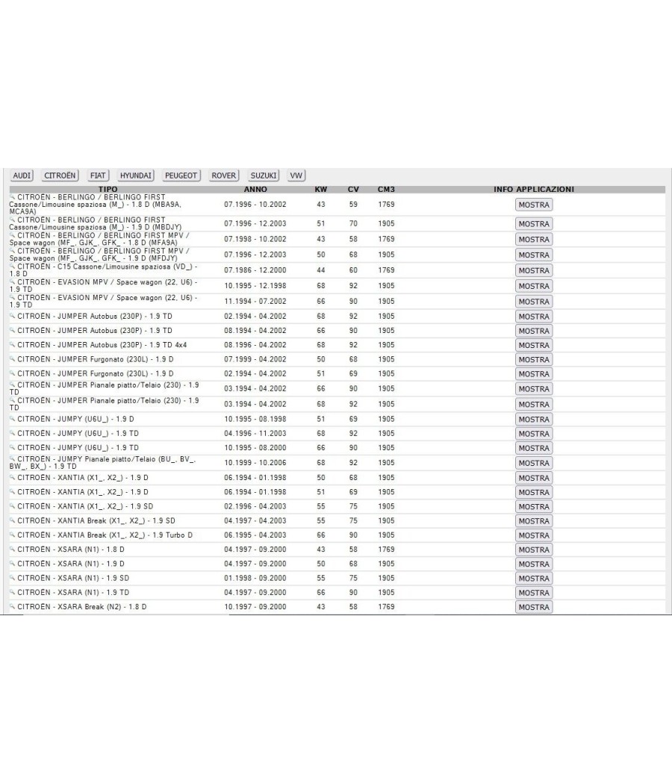Open the VW brand tab
The width and height of the screenshot is (672, 784).
(296, 175)
